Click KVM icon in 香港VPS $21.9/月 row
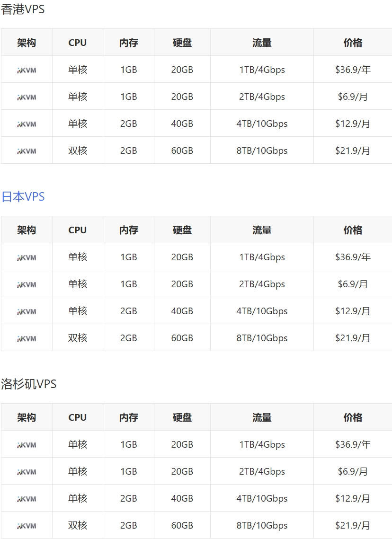This screenshot has width=392, height=539. [27, 151]
